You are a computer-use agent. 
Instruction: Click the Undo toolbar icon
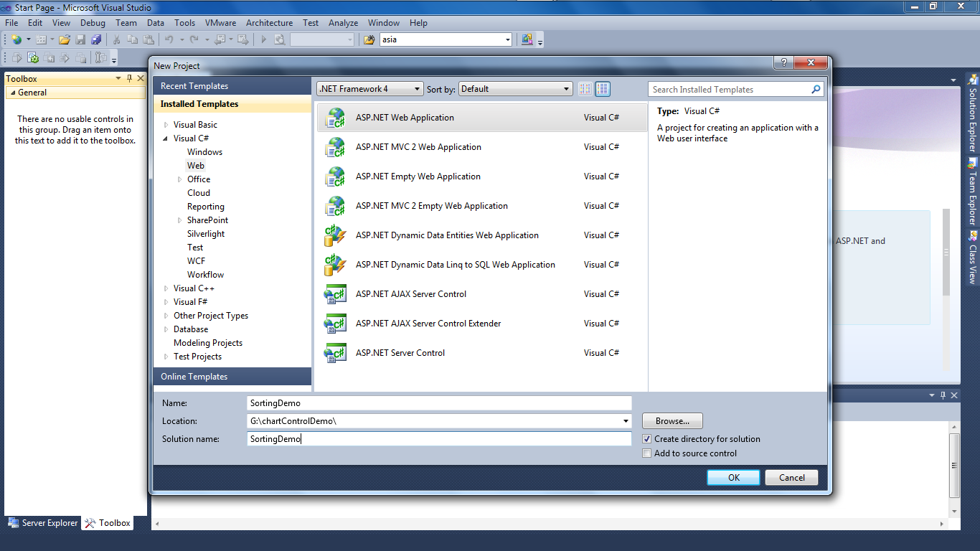[x=169, y=39]
